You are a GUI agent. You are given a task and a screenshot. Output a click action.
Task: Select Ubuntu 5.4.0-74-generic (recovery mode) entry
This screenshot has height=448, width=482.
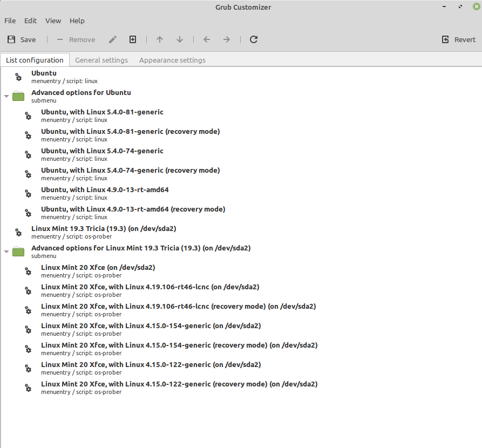(241, 174)
